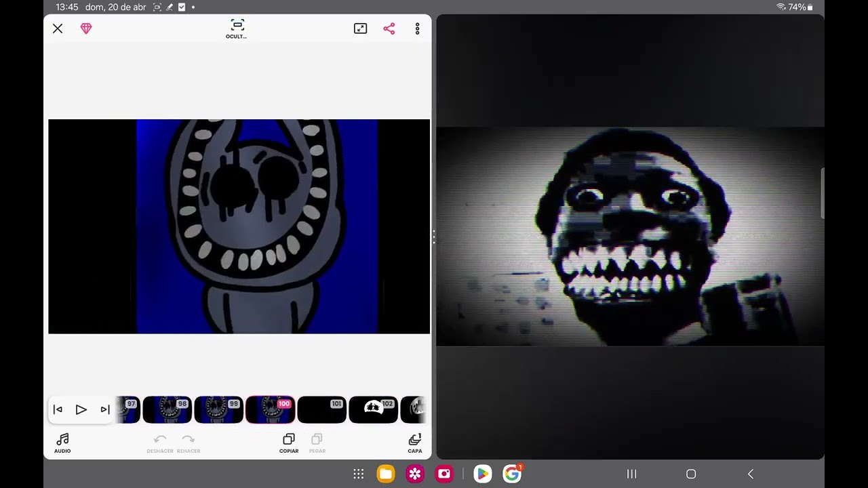
Task: Tap the pink diamond premium icon
Action: (86, 28)
